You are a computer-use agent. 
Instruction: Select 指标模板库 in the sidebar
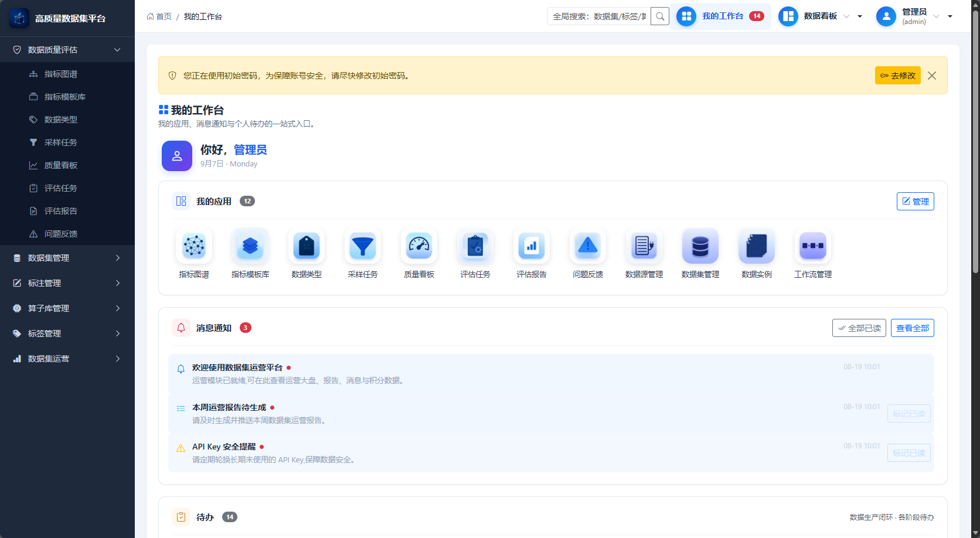click(67, 97)
